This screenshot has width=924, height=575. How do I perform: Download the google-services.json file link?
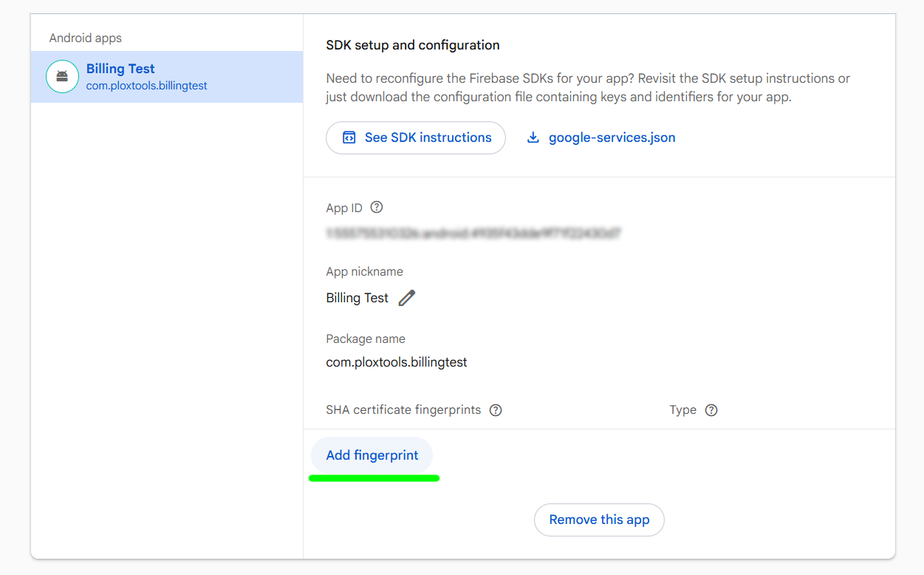point(612,137)
